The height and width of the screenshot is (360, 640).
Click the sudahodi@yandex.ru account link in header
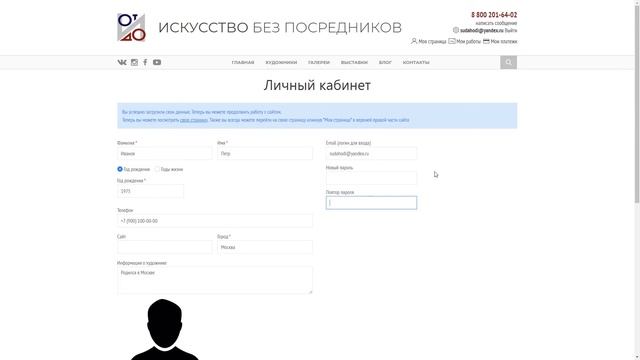482,31
